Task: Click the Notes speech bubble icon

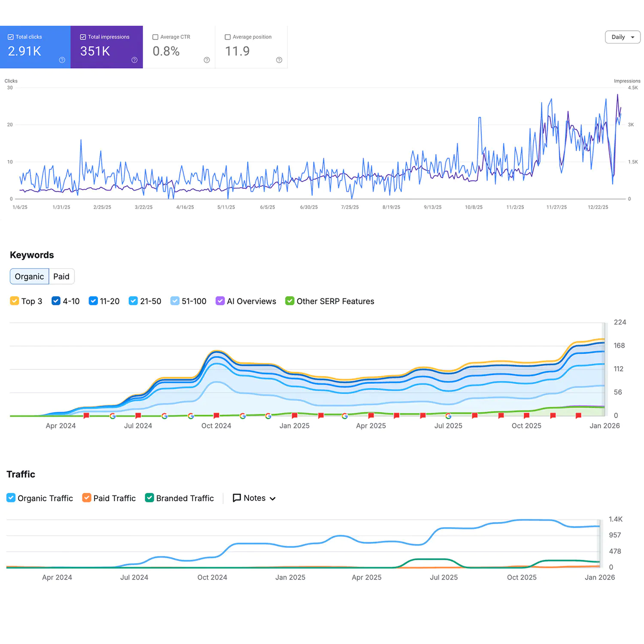Action: (x=237, y=498)
